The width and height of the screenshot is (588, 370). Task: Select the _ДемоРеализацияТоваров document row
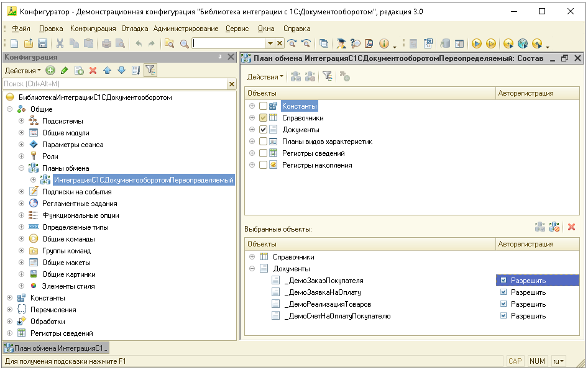(x=327, y=304)
